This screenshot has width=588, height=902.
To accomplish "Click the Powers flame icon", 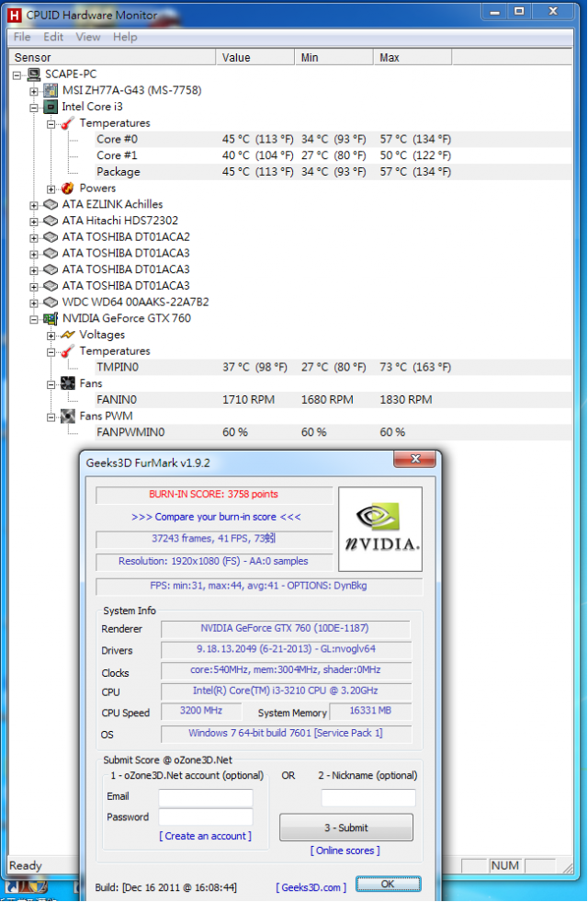I will (68, 188).
